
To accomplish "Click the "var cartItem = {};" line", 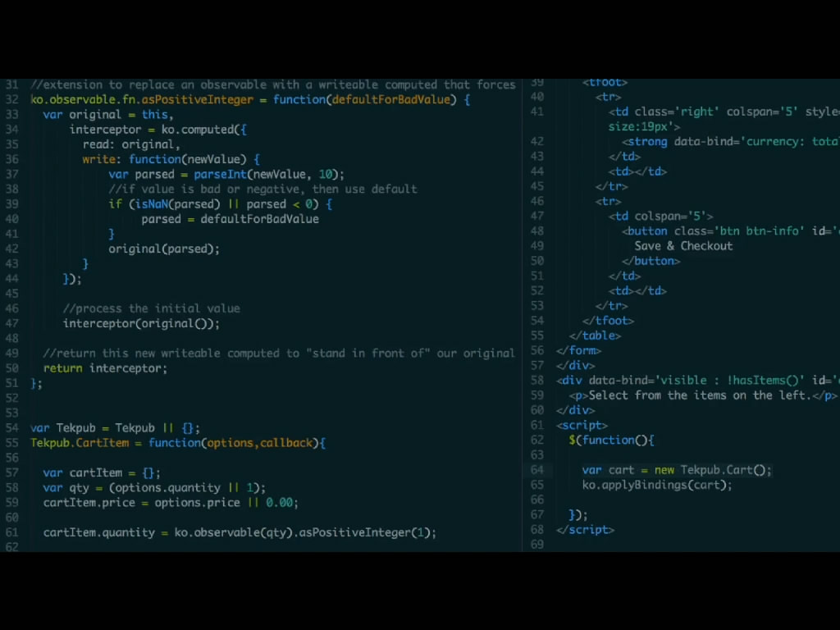I will 102,473.
